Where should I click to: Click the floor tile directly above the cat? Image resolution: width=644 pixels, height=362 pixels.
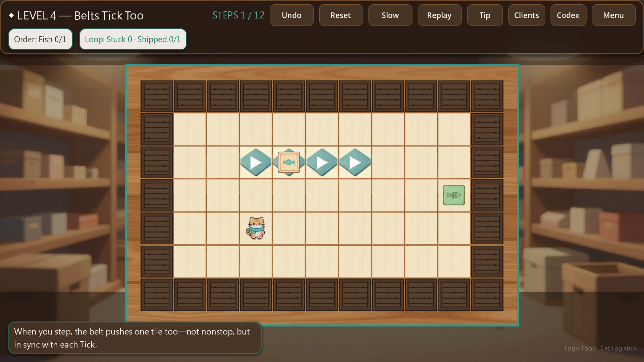point(256,195)
